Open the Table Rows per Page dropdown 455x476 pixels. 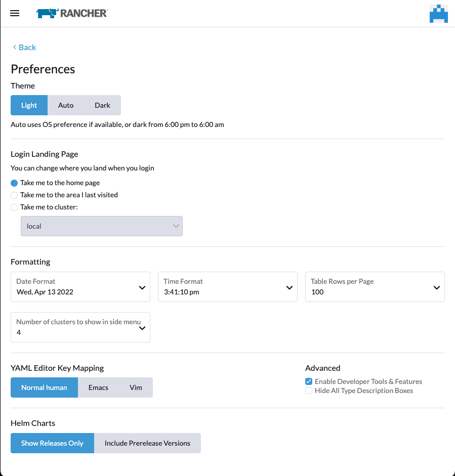tap(375, 287)
